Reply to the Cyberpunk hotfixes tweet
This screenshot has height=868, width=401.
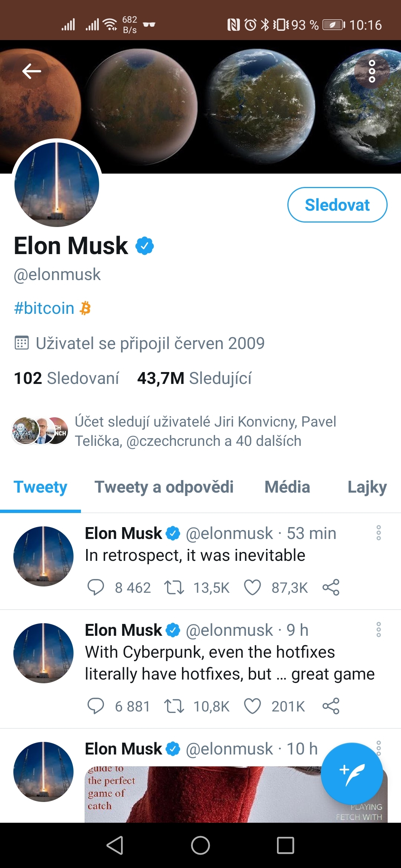(x=95, y=706)
